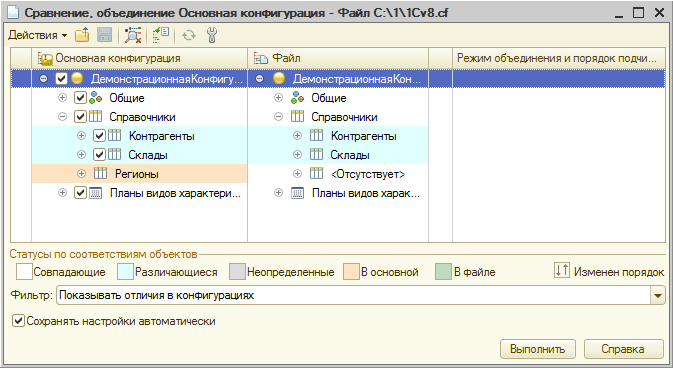Click the <Отсутствует> row table icon

pyautogui.click(x=316, y=173)
